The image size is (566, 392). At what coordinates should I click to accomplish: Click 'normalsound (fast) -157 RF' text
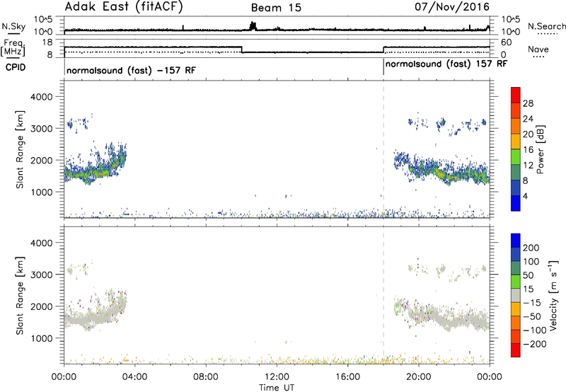point(131,70)
